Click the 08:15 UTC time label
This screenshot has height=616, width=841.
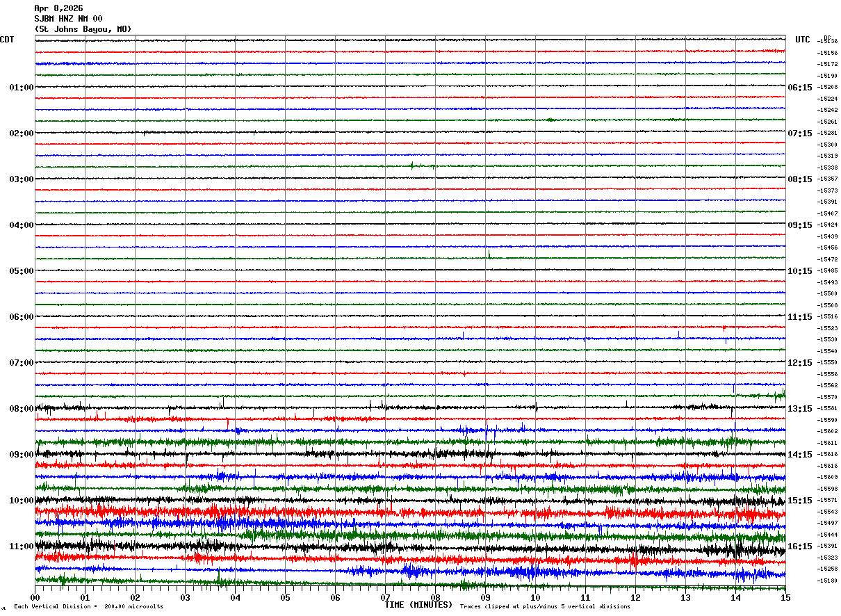(800, 179)
